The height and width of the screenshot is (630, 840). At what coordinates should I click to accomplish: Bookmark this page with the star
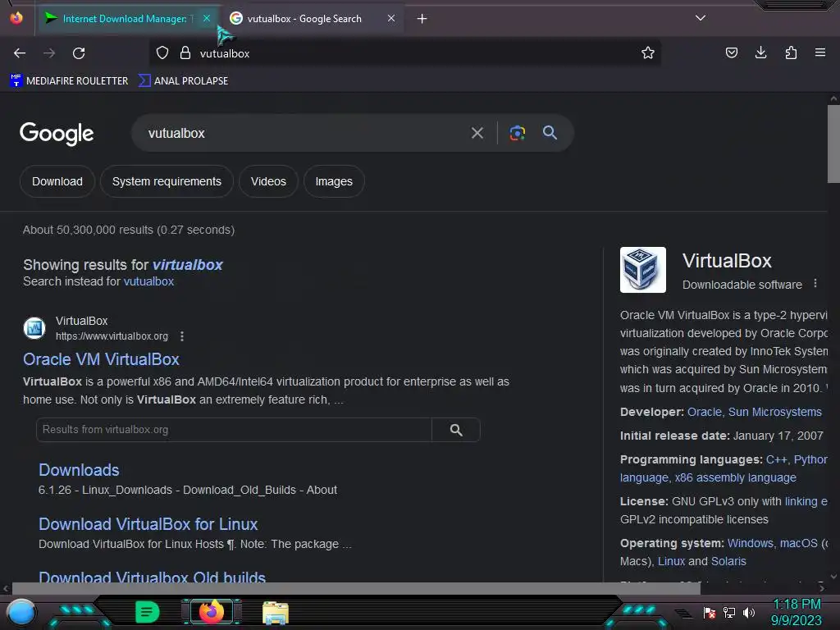point(648,53)
